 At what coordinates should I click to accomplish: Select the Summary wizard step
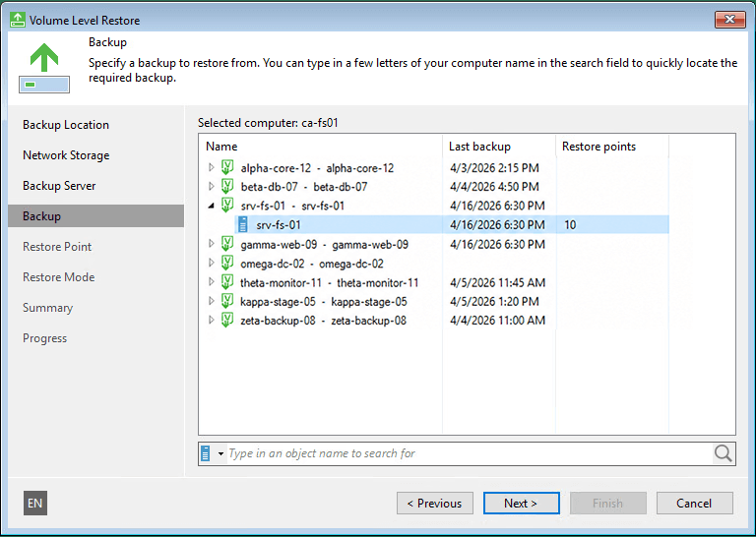tap(47, 307)
